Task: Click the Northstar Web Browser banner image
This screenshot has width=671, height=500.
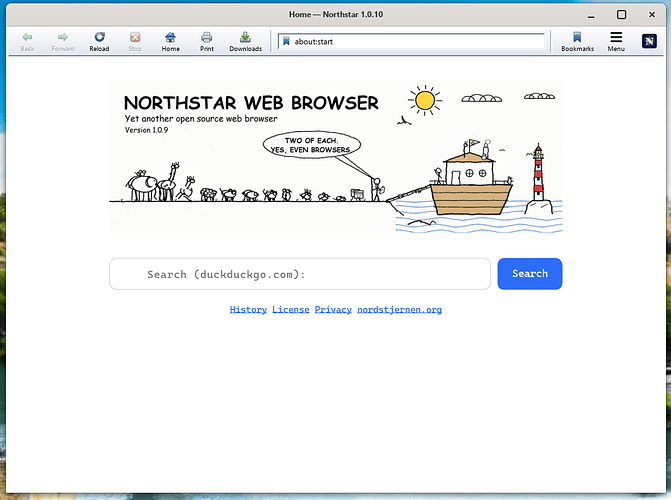Action: pos(336,157)
